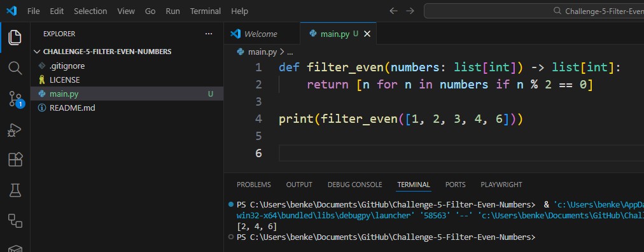Switch to the Welcome tab
This screenshot has height=252, width=644.
pos(262,34)
